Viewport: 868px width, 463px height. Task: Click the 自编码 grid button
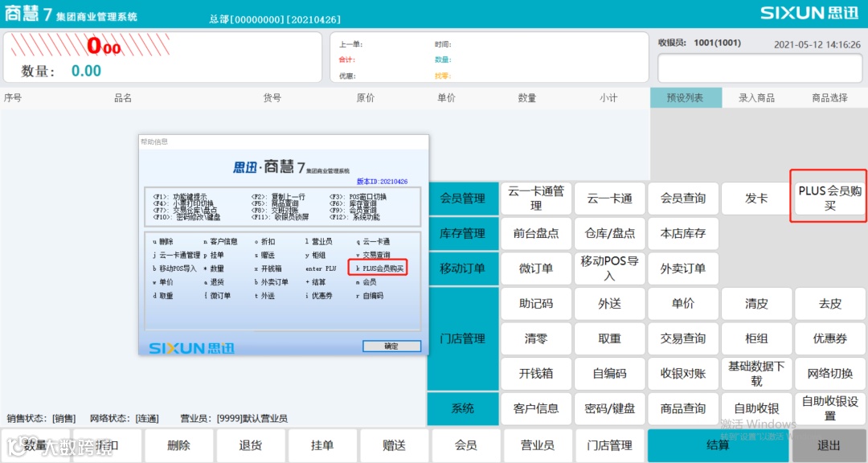pos(609,373)
